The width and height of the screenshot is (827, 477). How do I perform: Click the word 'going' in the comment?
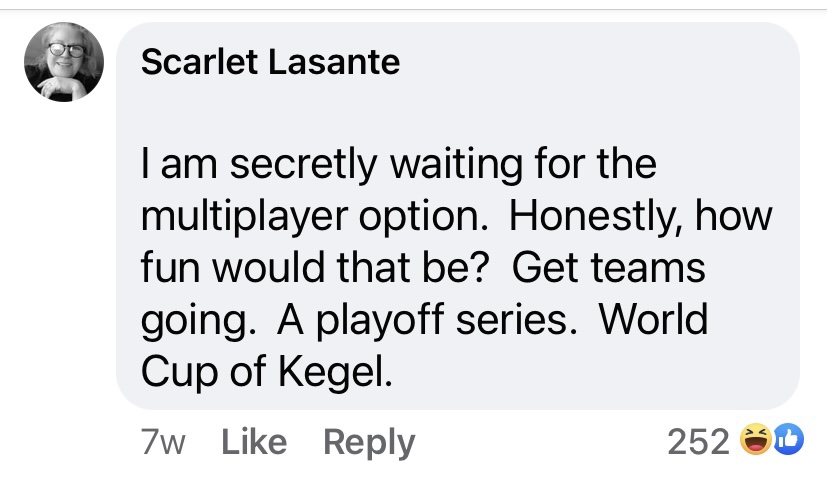pos(189,321)
